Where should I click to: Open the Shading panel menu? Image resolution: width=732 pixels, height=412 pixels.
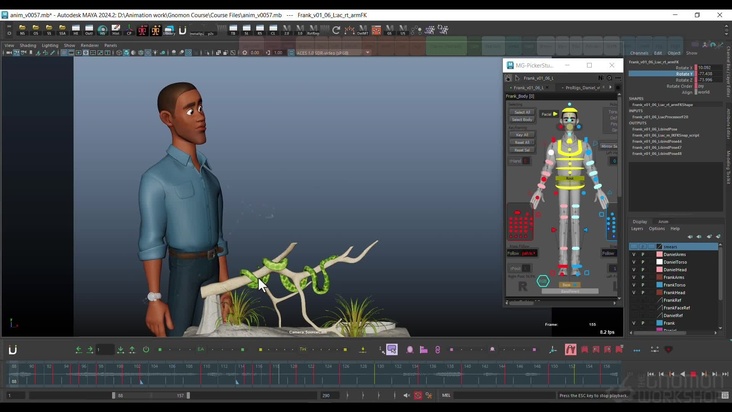point(28,45)
